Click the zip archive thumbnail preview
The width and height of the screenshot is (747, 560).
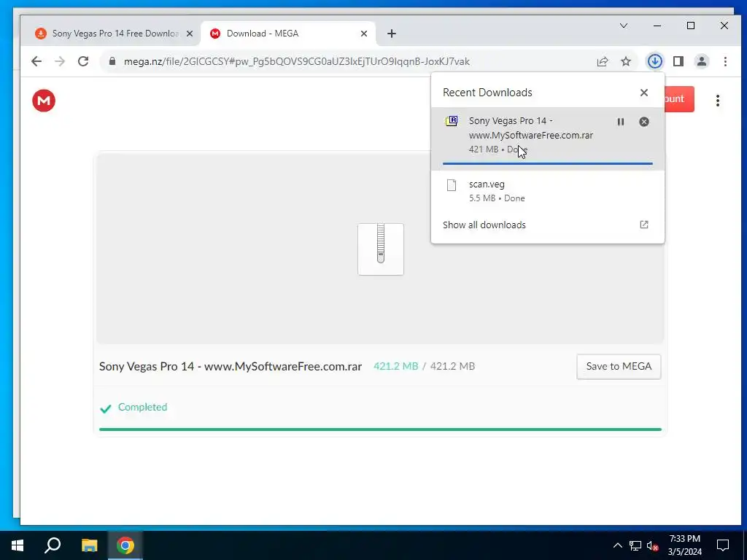[x=381, y=249]
